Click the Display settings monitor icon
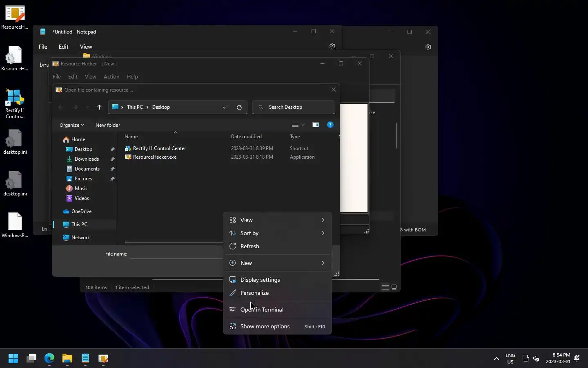Viewport: 588px width, 368px height. [233, 280]
